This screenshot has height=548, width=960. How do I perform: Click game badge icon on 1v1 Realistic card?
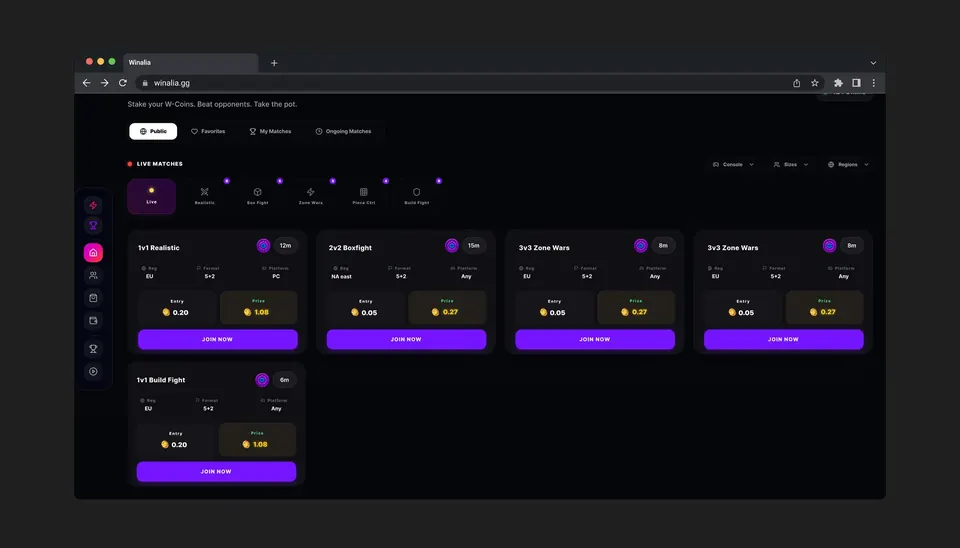tap(263, 246)
